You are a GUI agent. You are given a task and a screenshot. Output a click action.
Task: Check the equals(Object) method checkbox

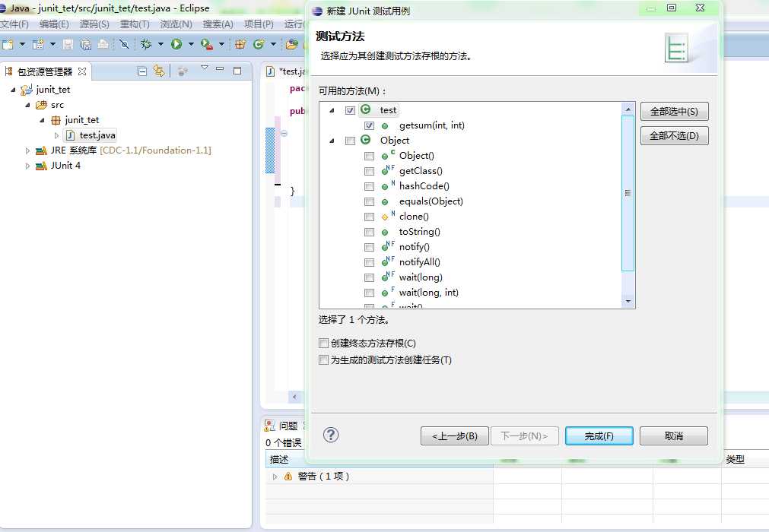click(x=370, y=202)
